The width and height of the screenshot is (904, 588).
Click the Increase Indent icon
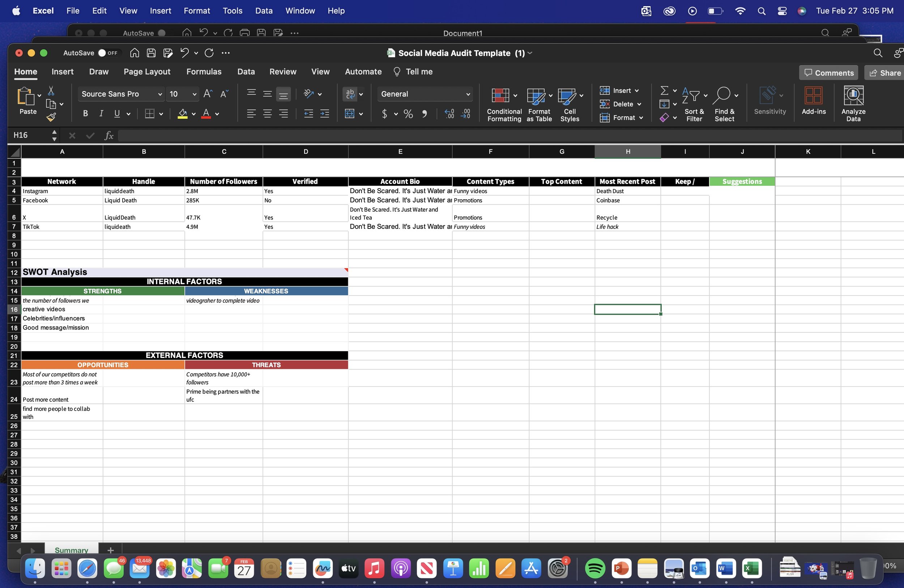point(325,114)
